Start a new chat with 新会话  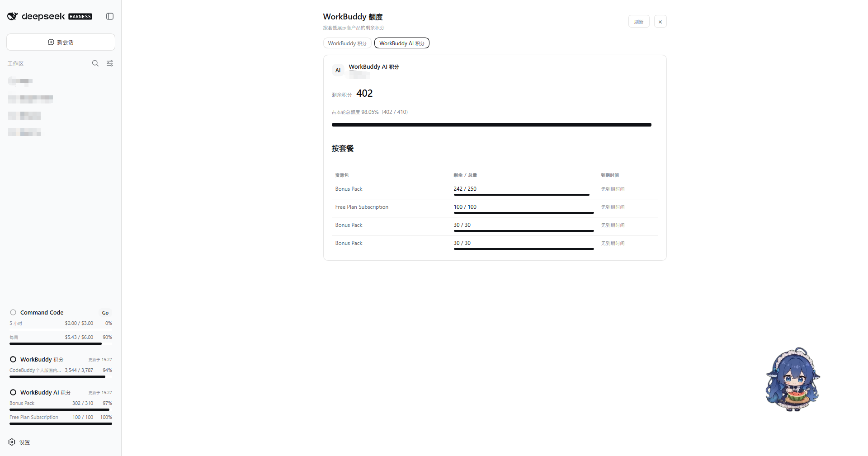click(61, 42)
